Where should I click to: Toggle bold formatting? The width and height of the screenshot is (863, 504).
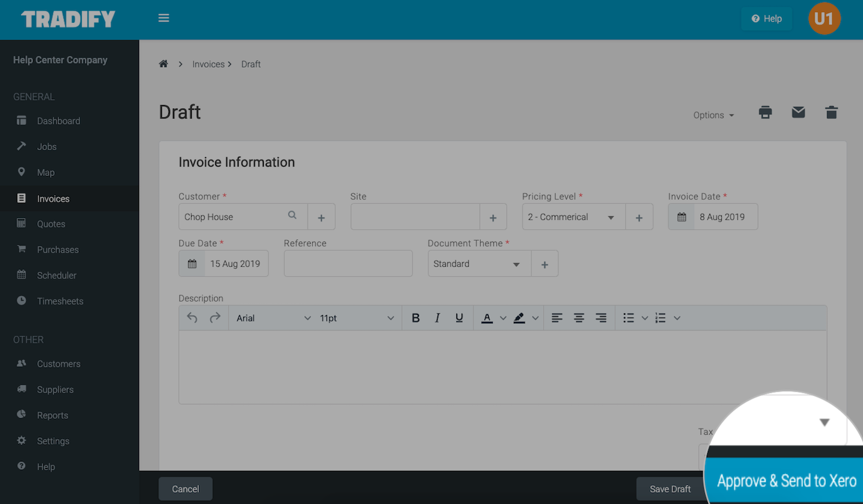[x=415, y=318]
